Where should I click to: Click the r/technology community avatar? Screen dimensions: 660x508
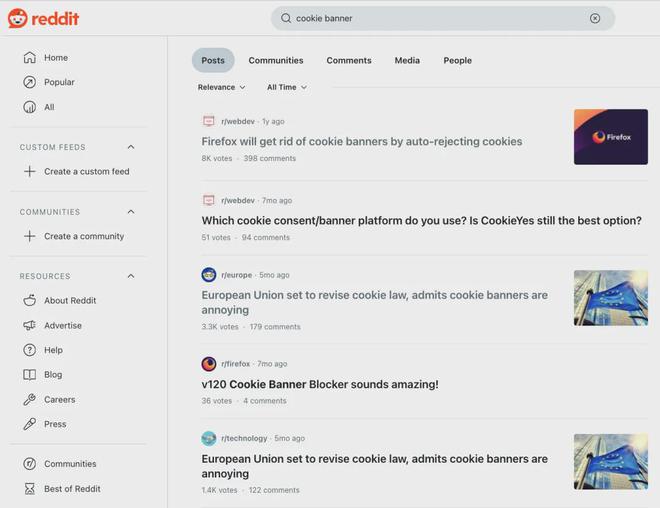point(209,438)
